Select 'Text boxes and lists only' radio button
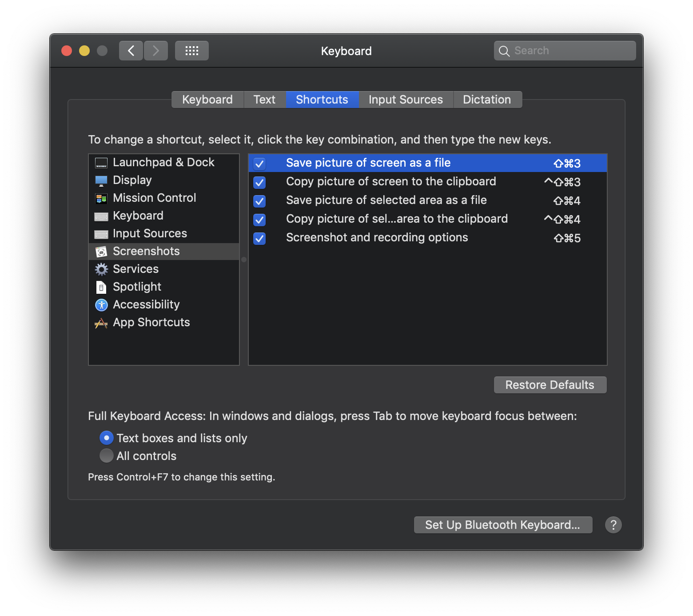Image resolution: width=693 pixels, height=616 pixels. tap(107, 438)
